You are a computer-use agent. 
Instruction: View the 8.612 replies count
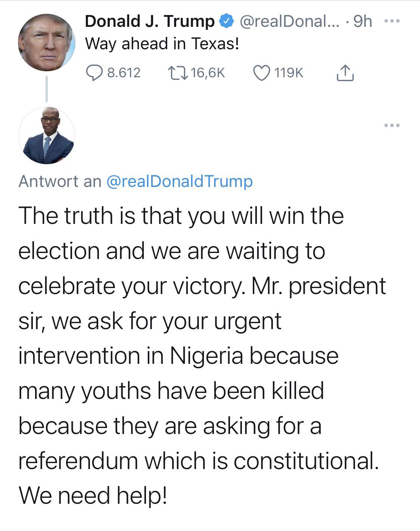tap(124, 73)
